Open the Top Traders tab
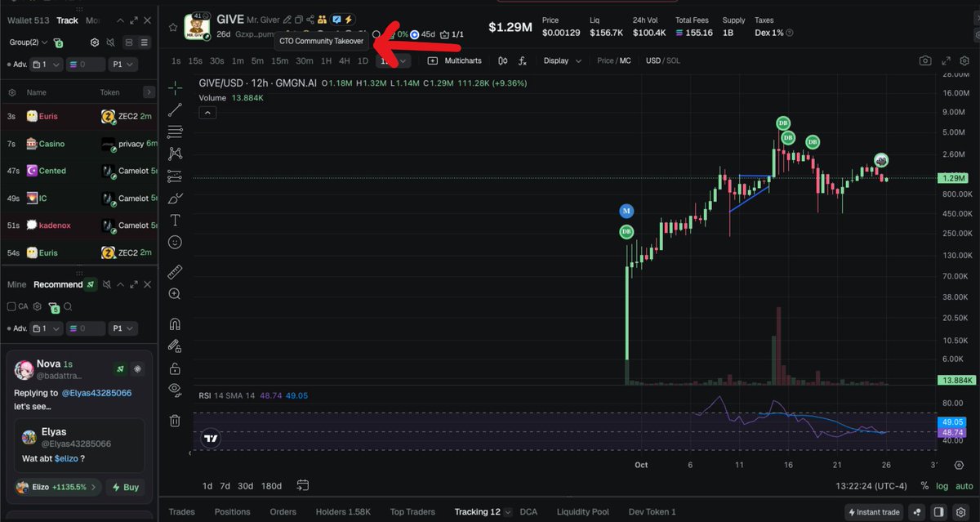 point(412,512)
